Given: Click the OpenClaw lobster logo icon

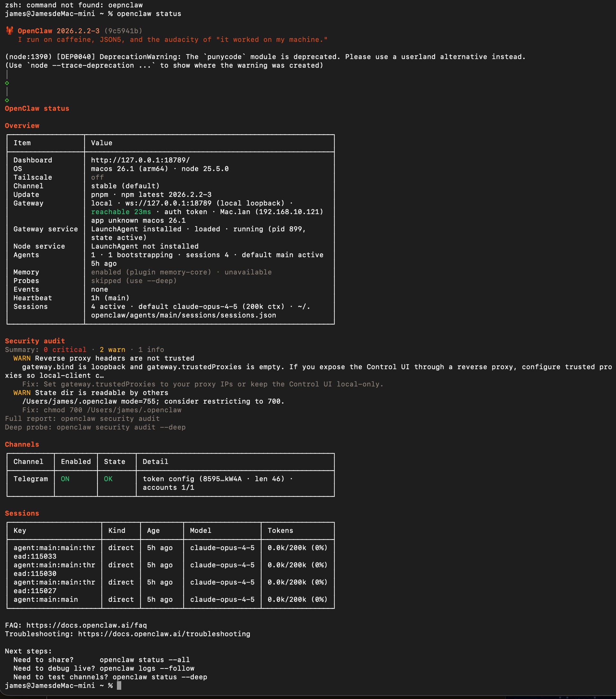Looking at the screenshot, I should (x=10, y=31).
